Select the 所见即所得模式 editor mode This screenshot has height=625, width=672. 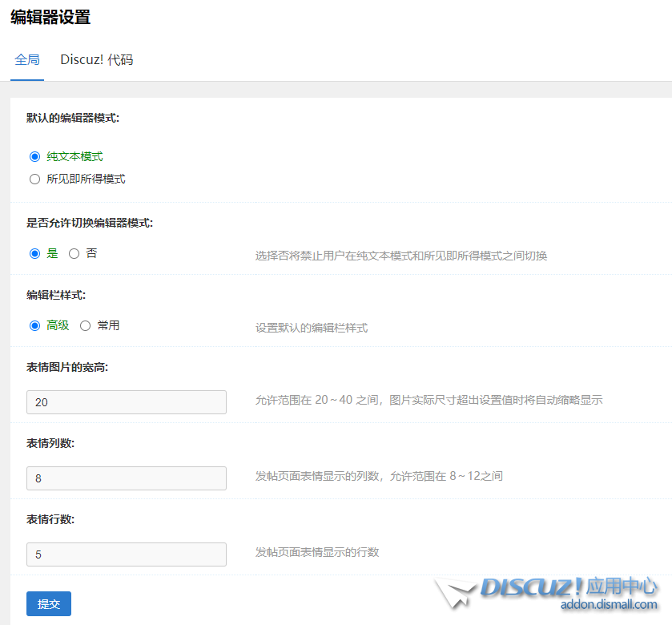[x=34, y=179]
